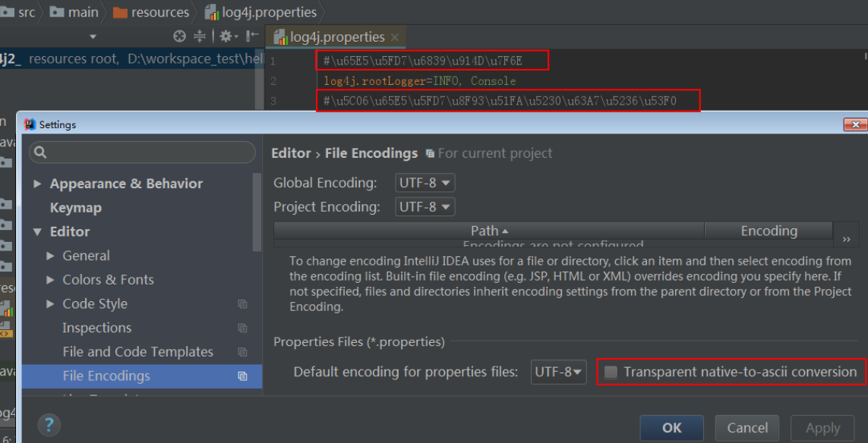Enable Transparent native-to-ascii conversion checkbox
Viewport: 868px width, 443px height.
611,372
